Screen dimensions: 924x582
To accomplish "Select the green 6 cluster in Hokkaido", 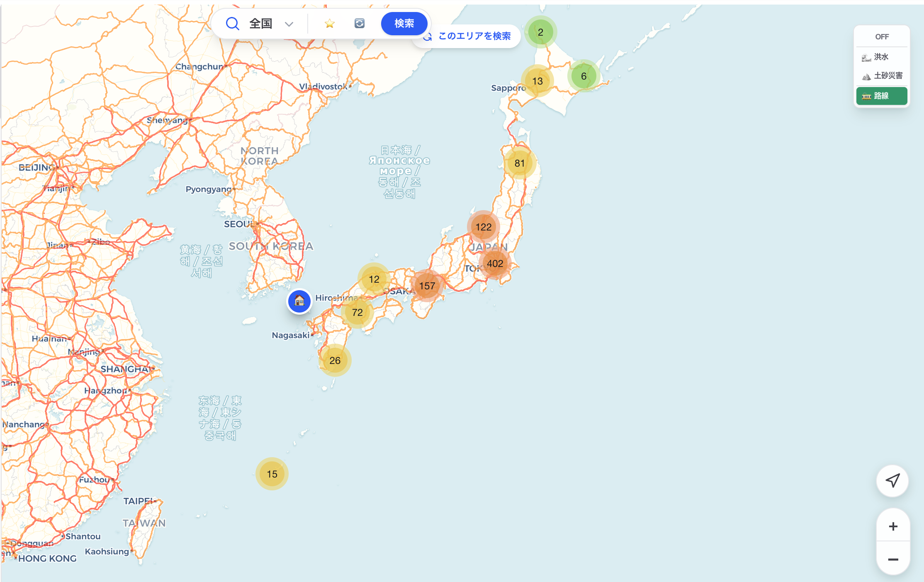I will [x=584, y=76].
